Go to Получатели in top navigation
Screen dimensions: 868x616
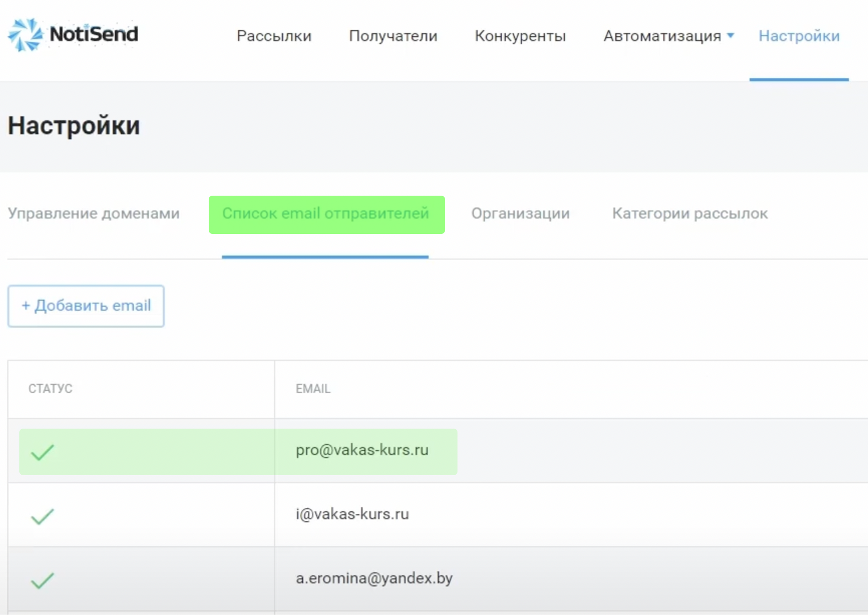(x=393, y=36)
